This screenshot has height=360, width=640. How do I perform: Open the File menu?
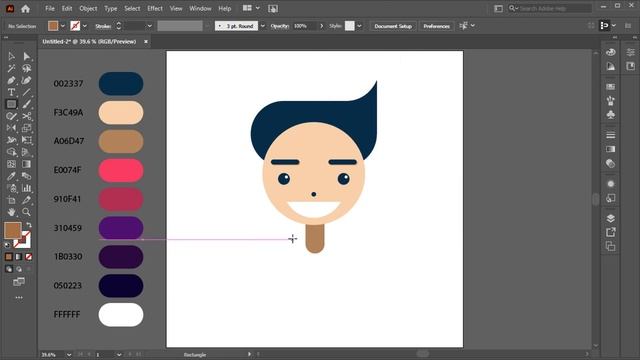50,8
